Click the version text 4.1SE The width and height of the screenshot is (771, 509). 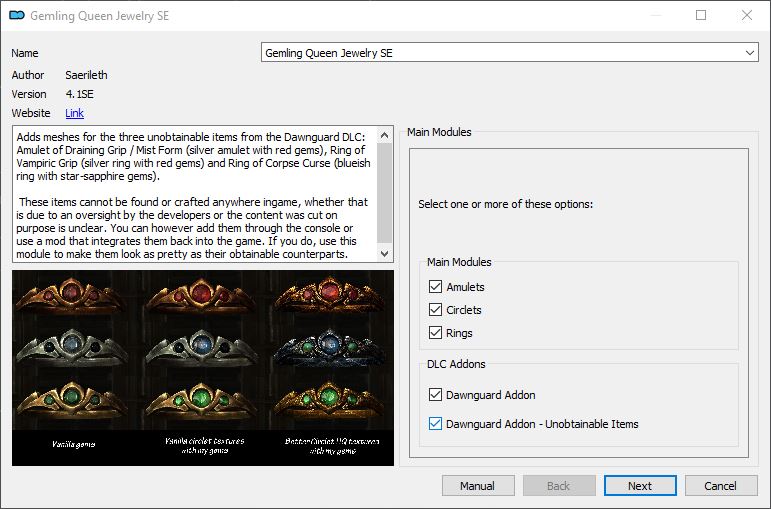point(80,94)
